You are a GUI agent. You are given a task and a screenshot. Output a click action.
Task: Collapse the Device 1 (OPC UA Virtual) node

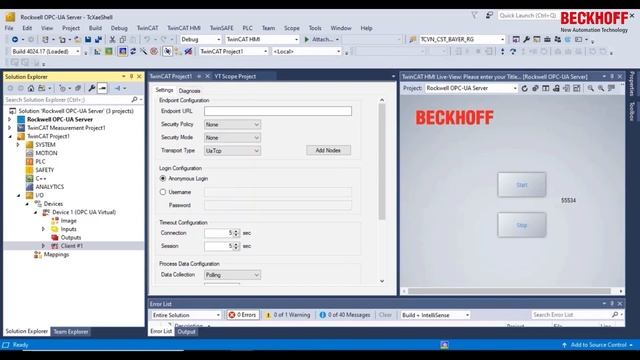36,212
